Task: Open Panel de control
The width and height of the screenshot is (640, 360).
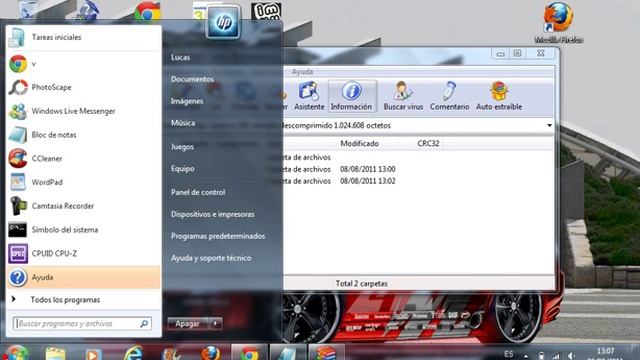Action: (198, 192)
